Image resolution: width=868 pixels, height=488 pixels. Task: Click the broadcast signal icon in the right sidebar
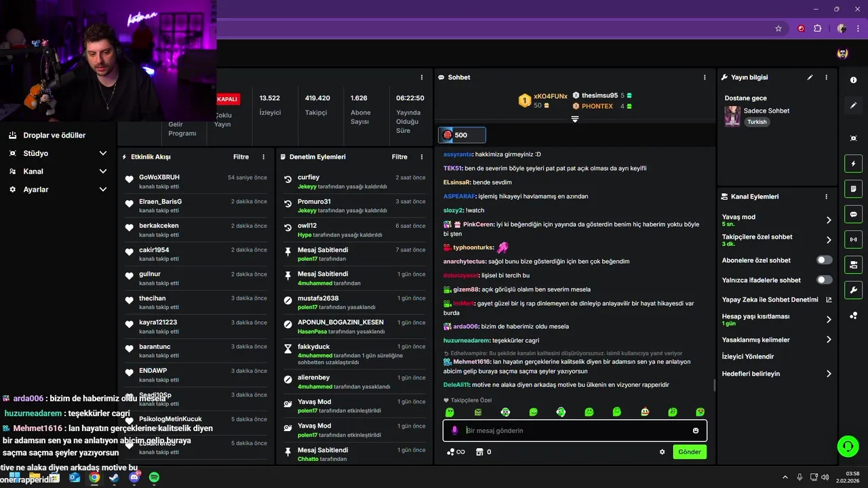853,239
